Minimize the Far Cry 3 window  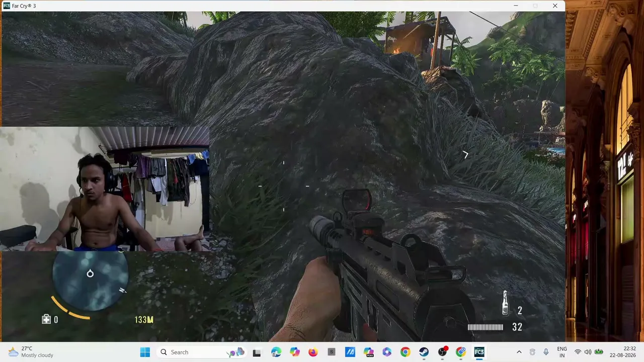(x=516, y=6)
